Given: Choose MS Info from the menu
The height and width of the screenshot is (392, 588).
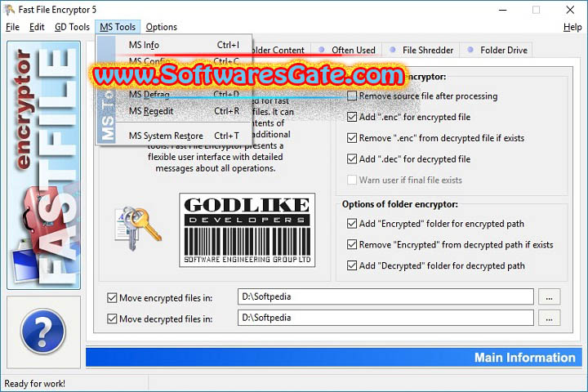Looking at the screenshot, I should [x=184, y=45].
